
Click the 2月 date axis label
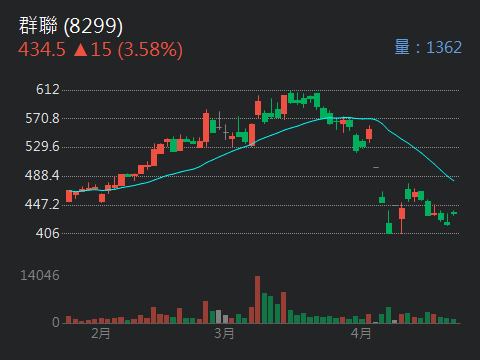point(101,333)
